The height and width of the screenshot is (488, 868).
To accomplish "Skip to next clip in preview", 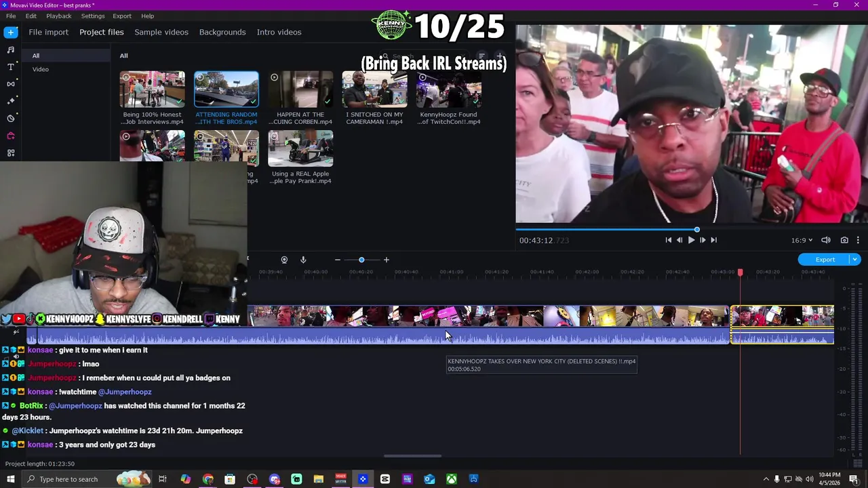I will click(713, 240).
